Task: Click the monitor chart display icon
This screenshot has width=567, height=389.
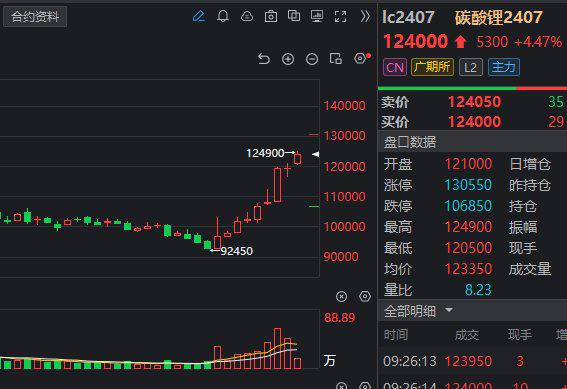Action: pyautogui.click(x=317, y=16)
